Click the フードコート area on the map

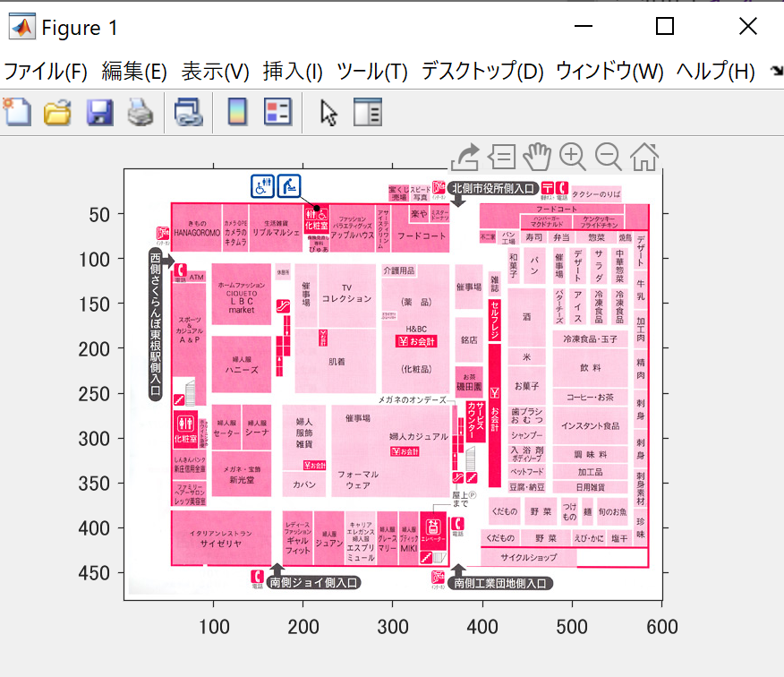point(421,236)
